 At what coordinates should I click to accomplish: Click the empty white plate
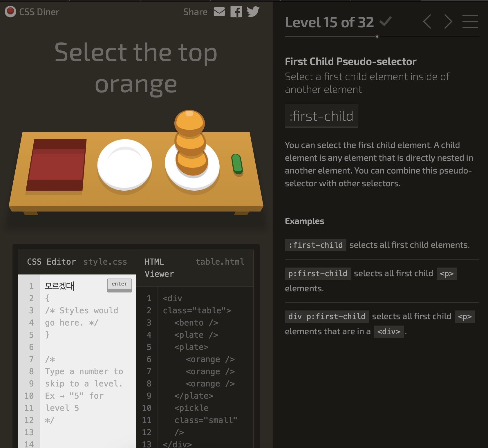click(124, 165)
